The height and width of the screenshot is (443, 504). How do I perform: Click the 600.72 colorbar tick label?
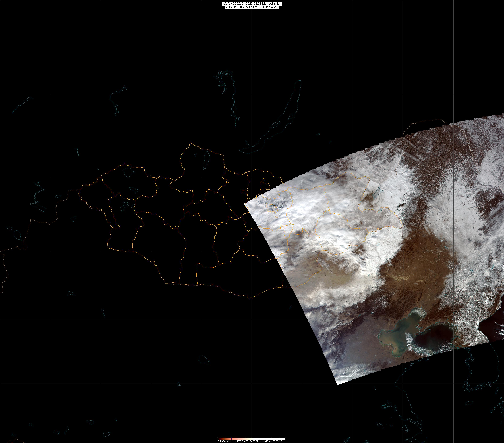pyautogui.click(x=265, y=441)
